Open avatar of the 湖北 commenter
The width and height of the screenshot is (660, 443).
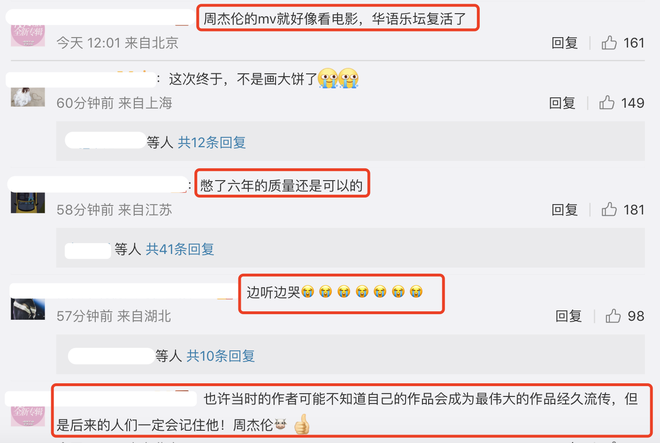(x=28, y=309)
